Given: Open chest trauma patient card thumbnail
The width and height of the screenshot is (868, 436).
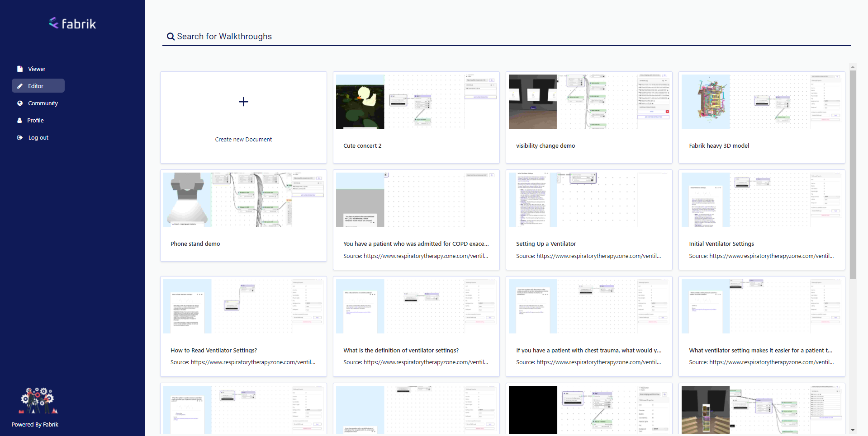Looking at the screenshot, I should click(x=589, y=306).
